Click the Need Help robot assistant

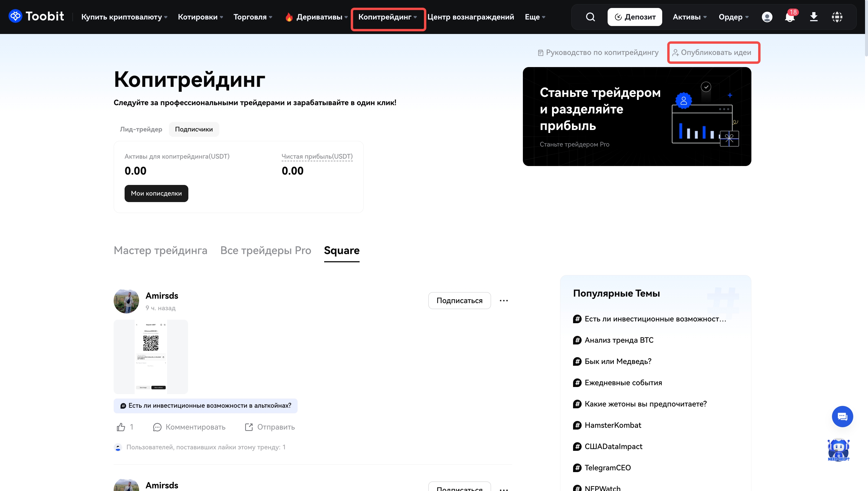pyautogui.click(x=838, y=450)
